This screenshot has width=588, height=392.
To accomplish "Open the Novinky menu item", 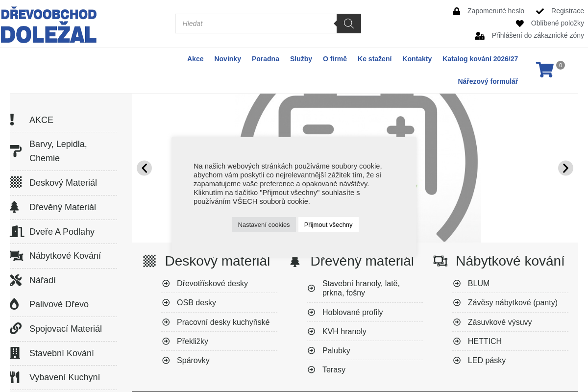I will coord(227,59).
